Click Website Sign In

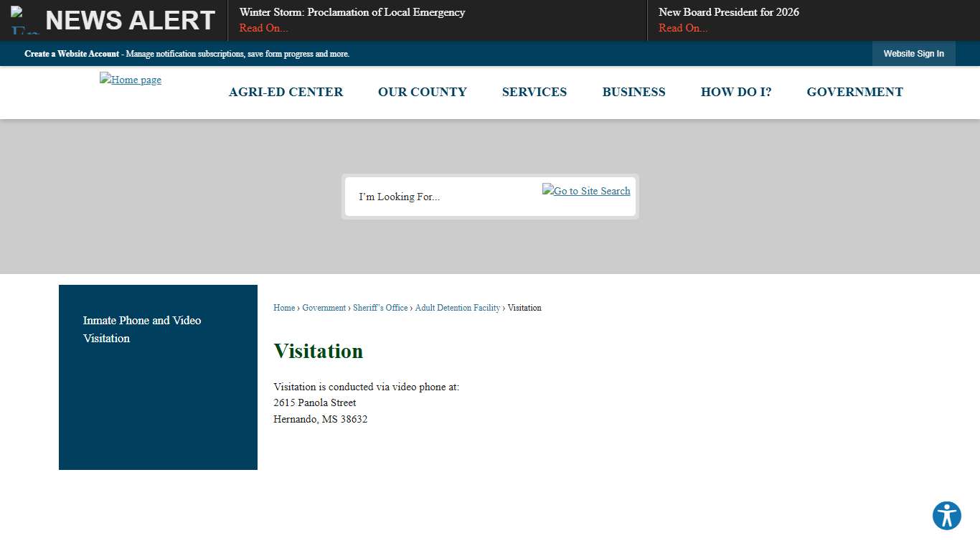pyautogui.click(x=913, y=53)
